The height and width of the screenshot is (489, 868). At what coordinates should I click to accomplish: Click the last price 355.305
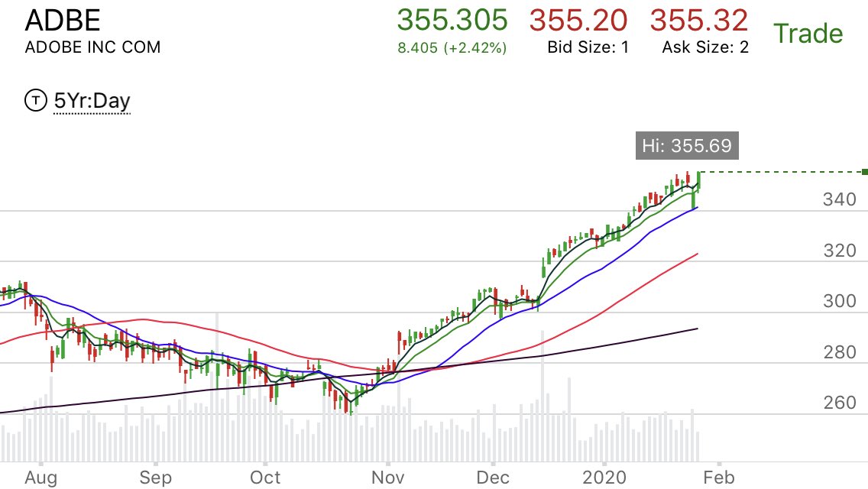click(452, 21)
